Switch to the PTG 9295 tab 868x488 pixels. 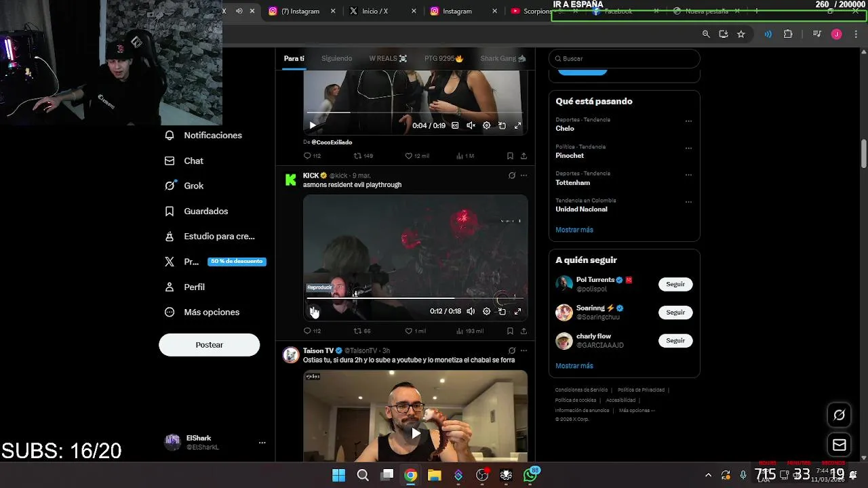coord(443,58)
